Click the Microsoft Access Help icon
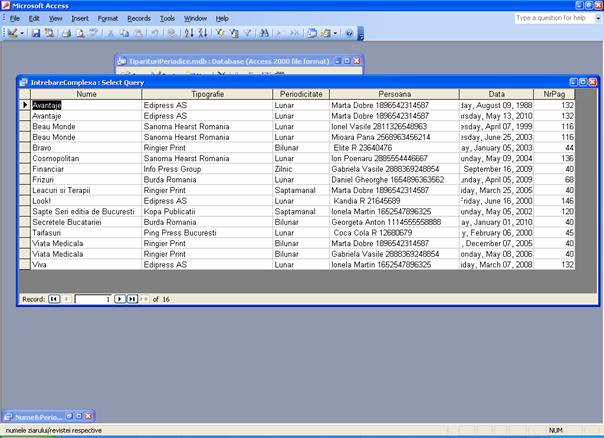The width and height of the screenshot is (604, 438). coord(349,33)
